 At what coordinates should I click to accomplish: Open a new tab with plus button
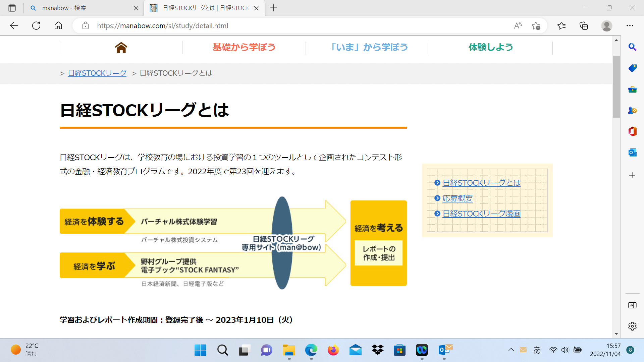[x=273, y=8]
